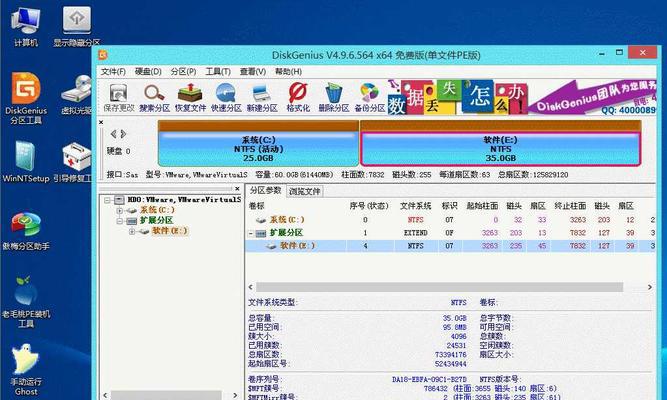Click partition table scroll left arrow

coord(250,287)
